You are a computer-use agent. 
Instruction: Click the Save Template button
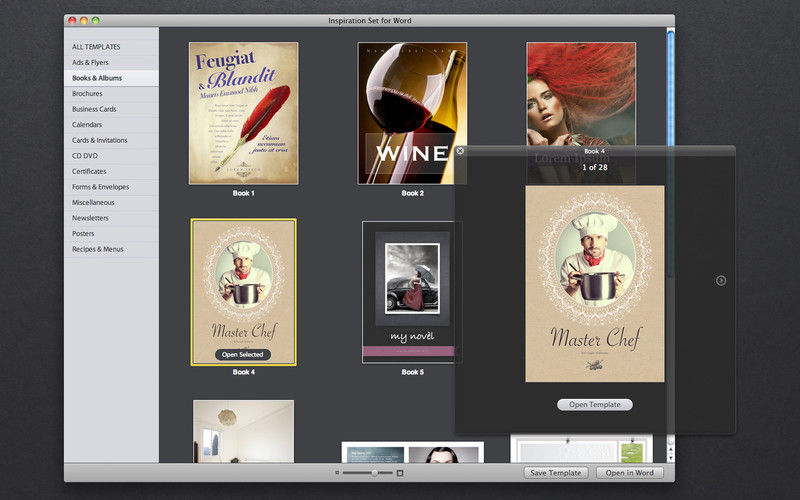click(x=556, y=473)
